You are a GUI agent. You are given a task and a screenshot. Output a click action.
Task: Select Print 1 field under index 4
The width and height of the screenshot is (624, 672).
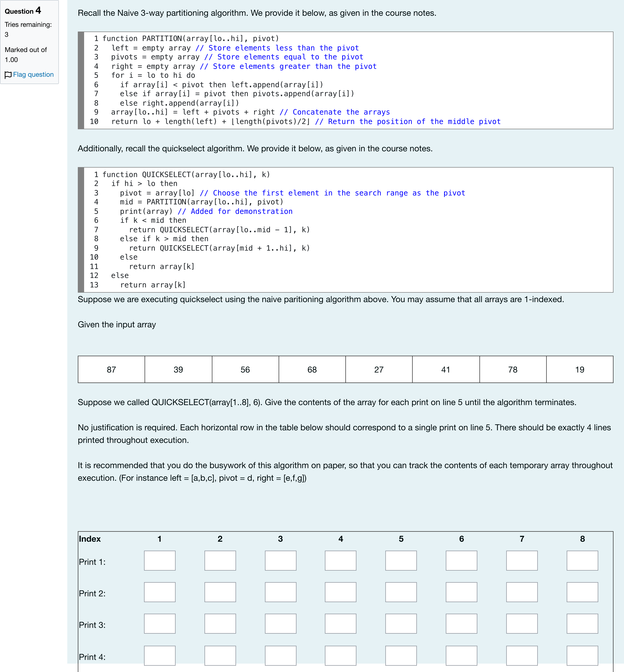341,561
